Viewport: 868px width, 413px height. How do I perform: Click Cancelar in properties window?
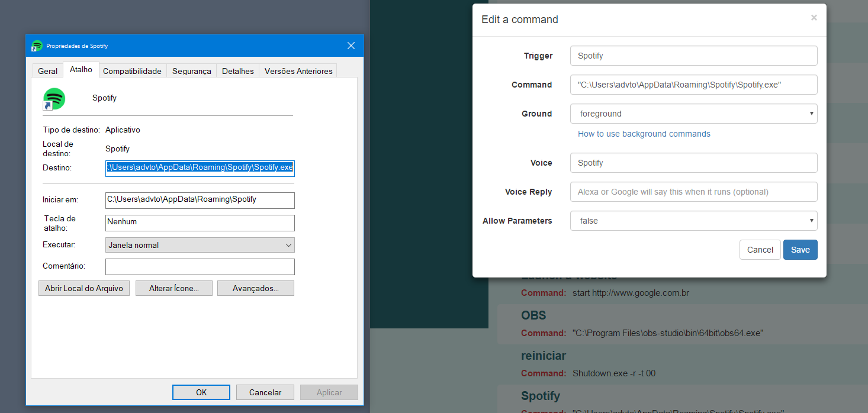click(x=265, y=392)
